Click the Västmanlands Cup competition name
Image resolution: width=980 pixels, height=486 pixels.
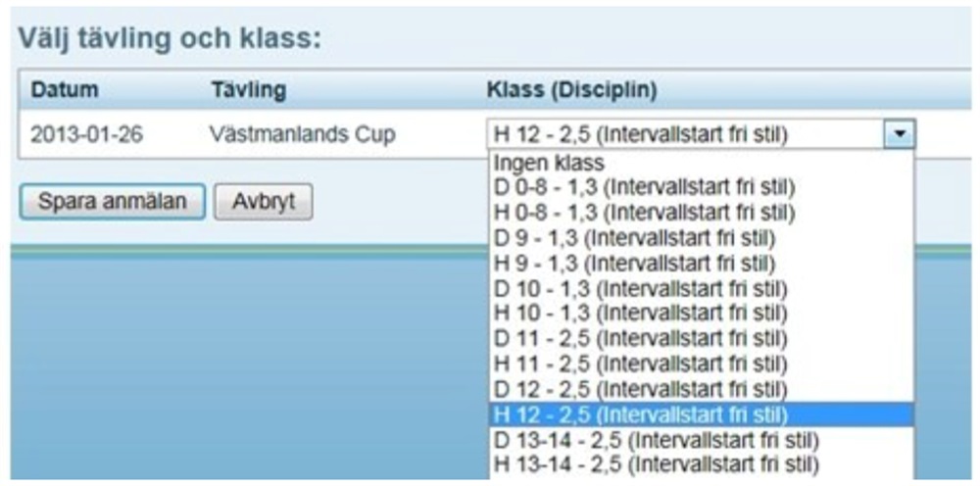point(303,135)
